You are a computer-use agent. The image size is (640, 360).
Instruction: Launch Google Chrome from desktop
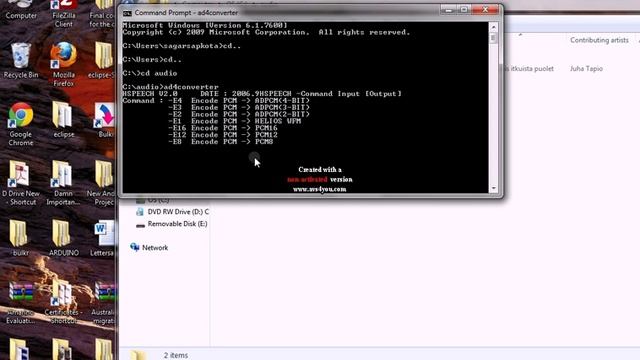click(x=20, y=124)
